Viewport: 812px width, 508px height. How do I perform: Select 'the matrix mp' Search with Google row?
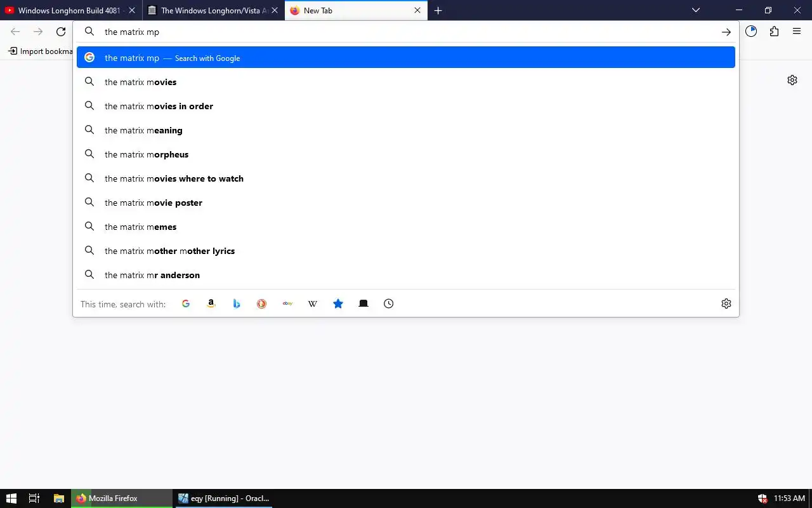pos(406,58)
